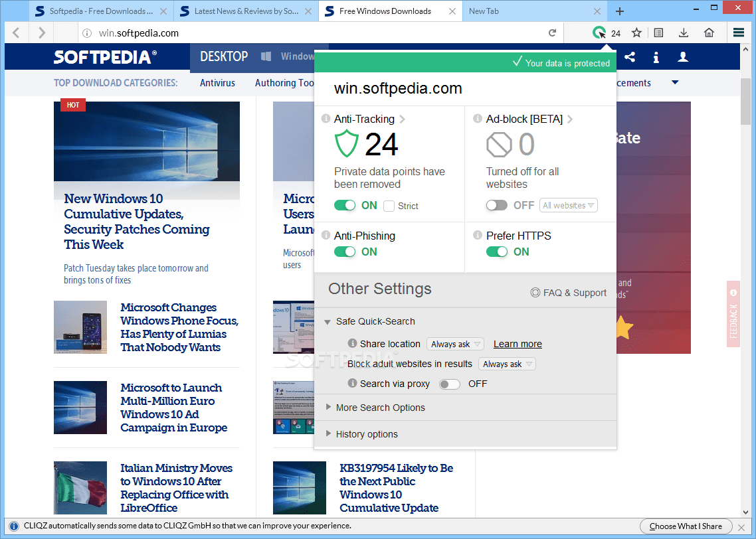Click the share icon on the Softpedia header

tap(629, 57)
